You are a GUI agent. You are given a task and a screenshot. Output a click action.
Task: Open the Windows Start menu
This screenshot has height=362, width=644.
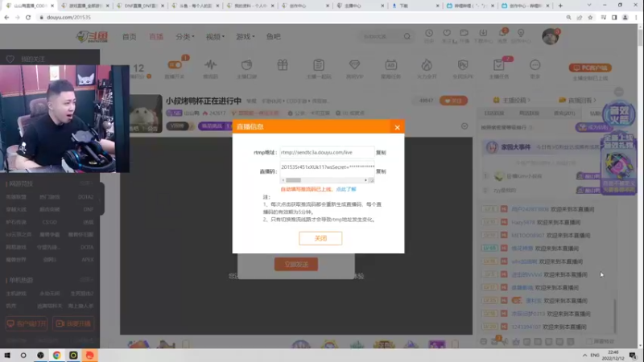[7, 355]
